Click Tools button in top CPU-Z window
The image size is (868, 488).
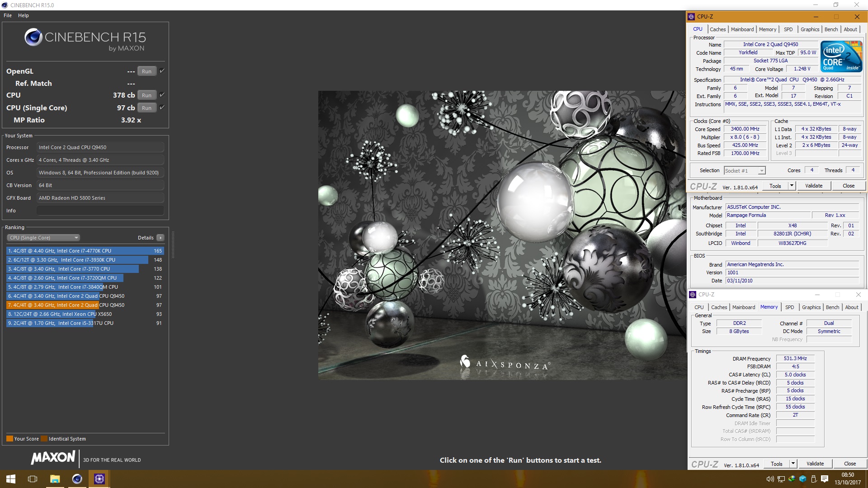[775, 186]
